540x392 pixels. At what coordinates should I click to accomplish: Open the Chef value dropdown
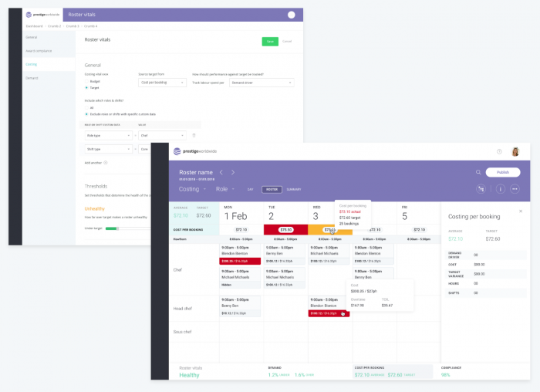pyautogui.click(x=162, y=135)
